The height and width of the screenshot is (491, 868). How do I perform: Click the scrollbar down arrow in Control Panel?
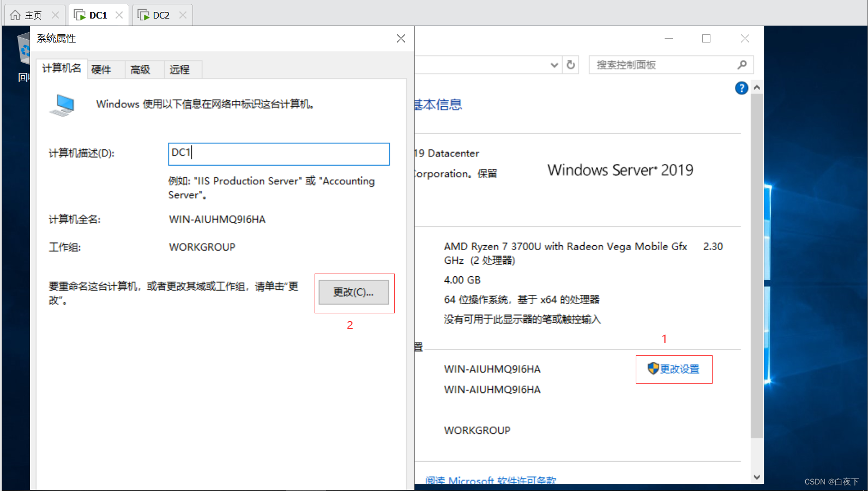757,477
